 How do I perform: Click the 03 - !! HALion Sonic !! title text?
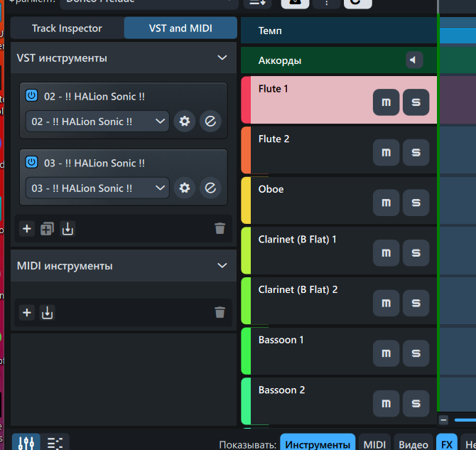94,164
